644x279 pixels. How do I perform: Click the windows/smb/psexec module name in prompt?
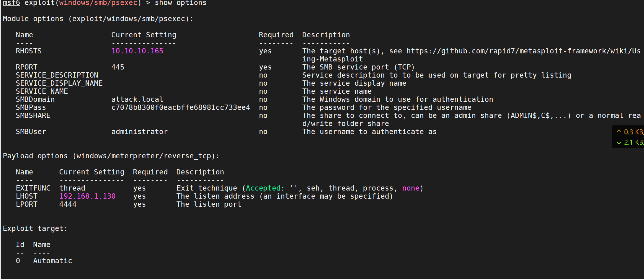tap(98, 3)
